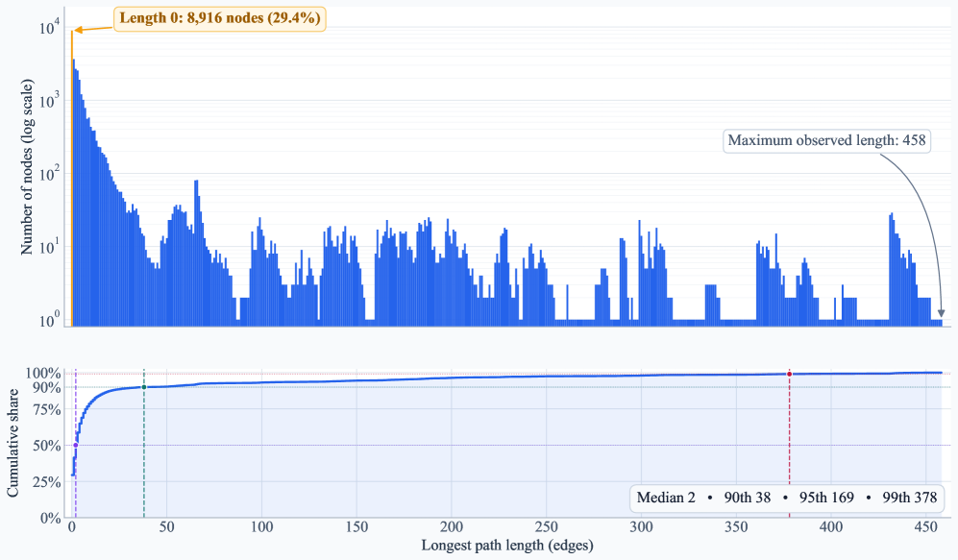Click the x-axis tick labeled 450
The image size is (958, 560).
point(926,527)
